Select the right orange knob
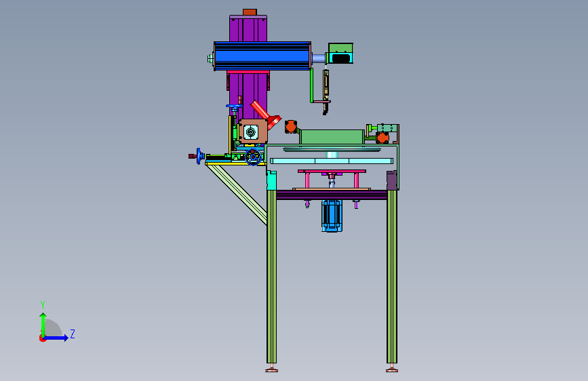 click(383, 138)
